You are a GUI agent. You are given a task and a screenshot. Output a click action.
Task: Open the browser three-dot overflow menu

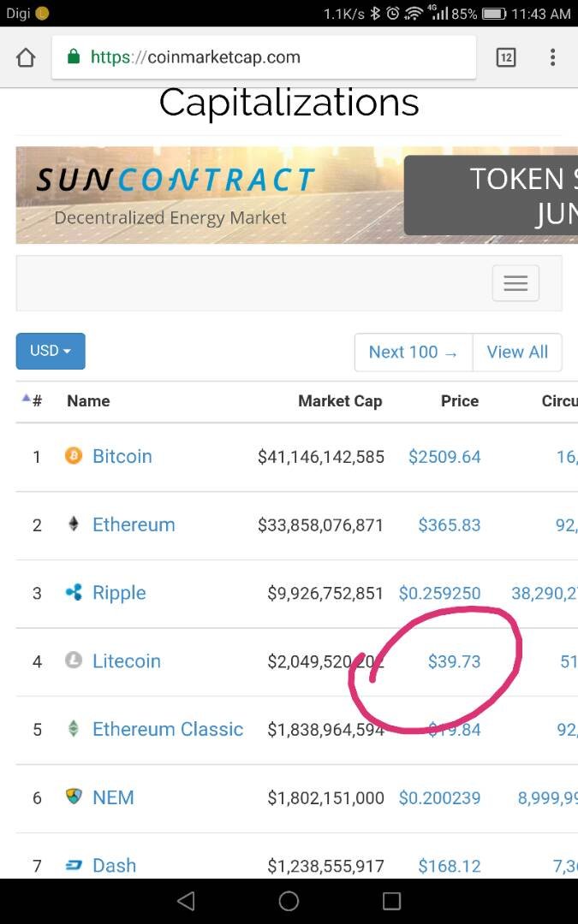(552, 57)
